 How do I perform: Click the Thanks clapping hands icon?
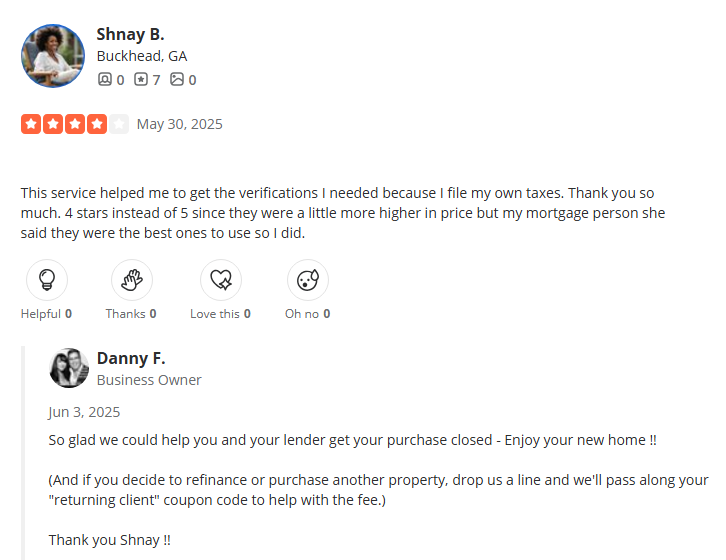tap(131, 280)
